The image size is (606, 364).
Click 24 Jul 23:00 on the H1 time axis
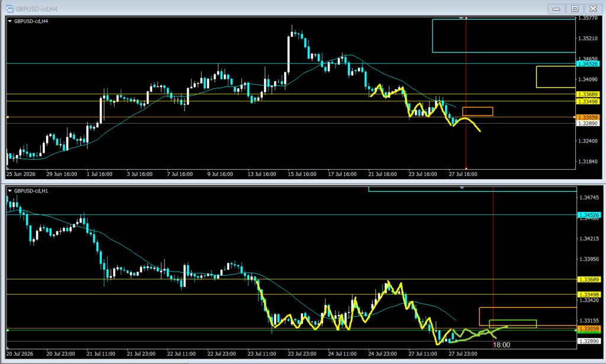[x=382, y=354]
